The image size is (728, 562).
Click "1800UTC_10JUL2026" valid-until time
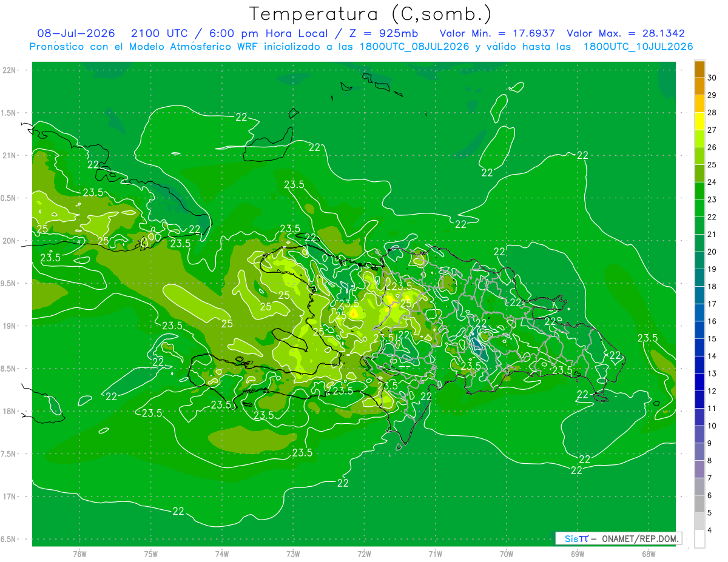point(638,47)
